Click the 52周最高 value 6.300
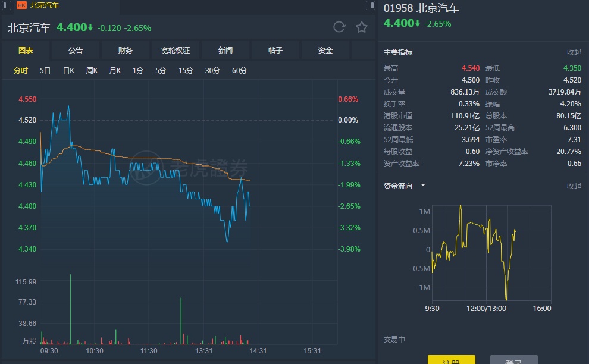589x364 pixels. 572,128
